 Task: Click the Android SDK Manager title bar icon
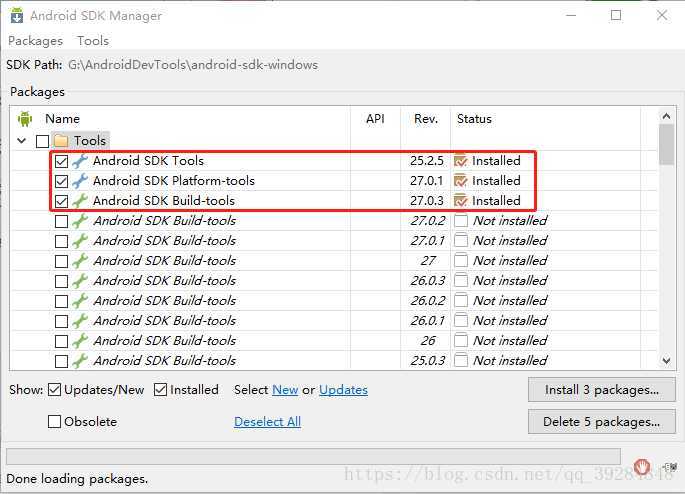coord(17,15)
